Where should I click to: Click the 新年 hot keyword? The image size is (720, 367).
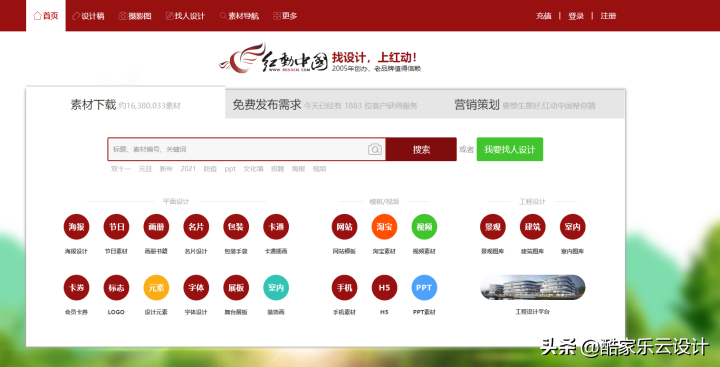coord(166,169)
